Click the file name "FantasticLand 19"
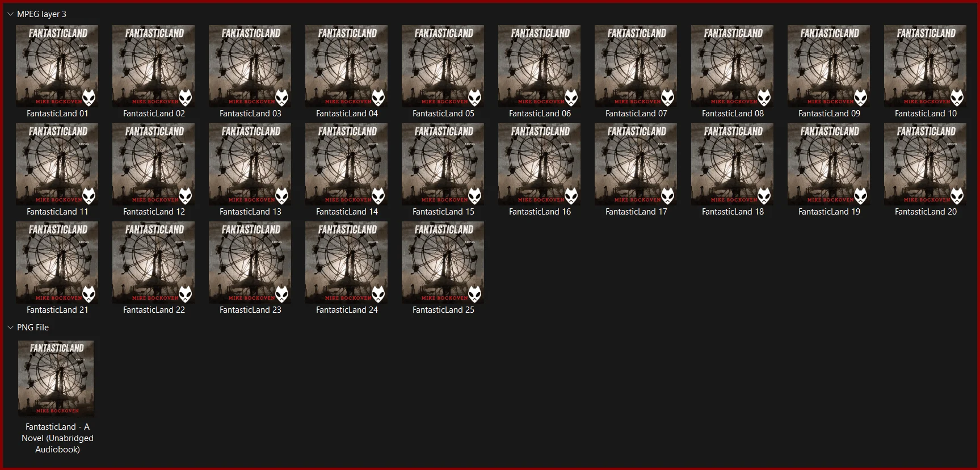980x470 pixels. pos(829,212)
